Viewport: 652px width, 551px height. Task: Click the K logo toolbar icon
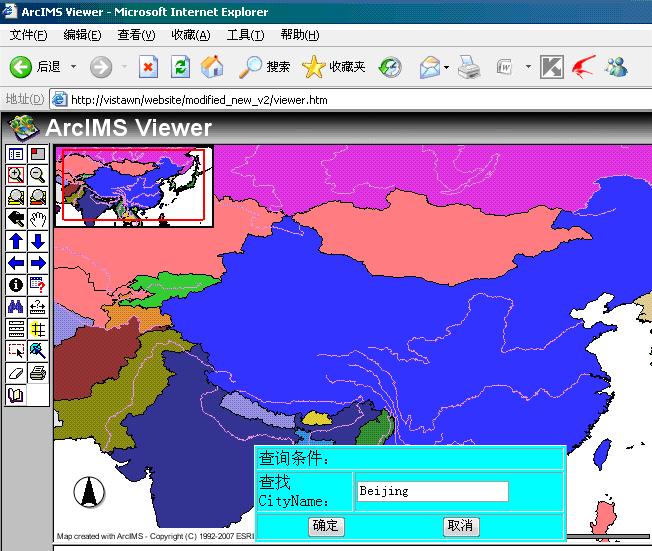pyautogui.click(x=552, y=67)
